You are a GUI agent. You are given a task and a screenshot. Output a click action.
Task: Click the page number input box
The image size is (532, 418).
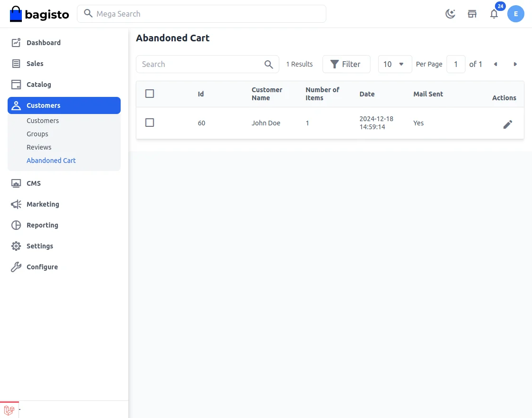pyautogui.click(x=456, y=64)
